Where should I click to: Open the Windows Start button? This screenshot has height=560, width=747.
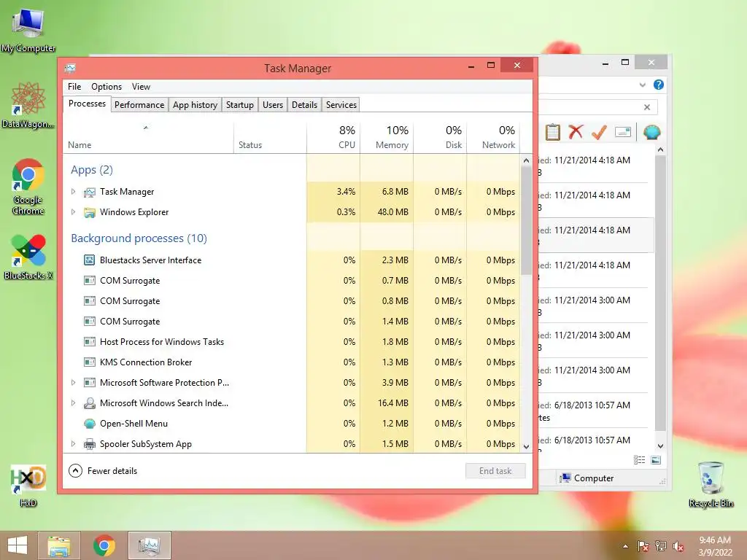[x=18, y=545]
